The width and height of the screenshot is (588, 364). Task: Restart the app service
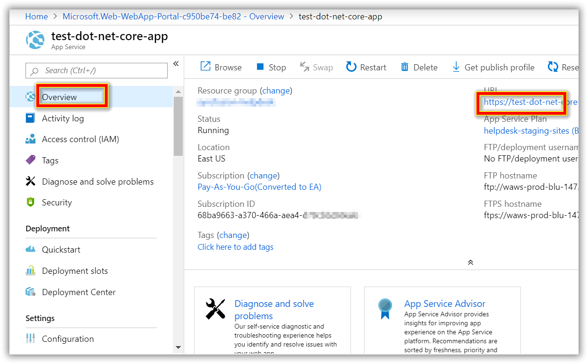coord(366,67)
